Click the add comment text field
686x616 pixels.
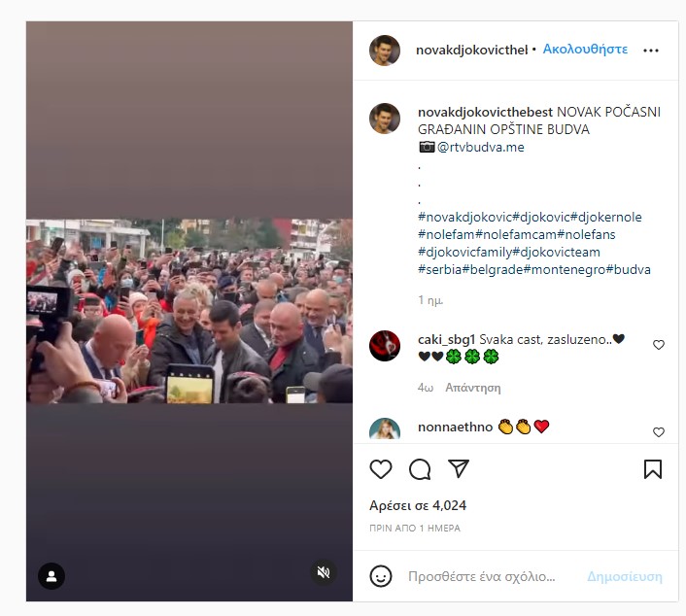coord(481,576)
